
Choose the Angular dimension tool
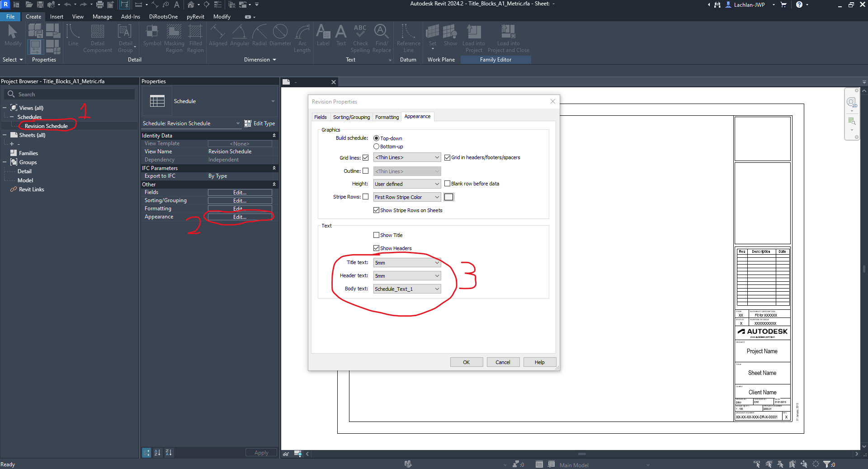coord(239,35)
